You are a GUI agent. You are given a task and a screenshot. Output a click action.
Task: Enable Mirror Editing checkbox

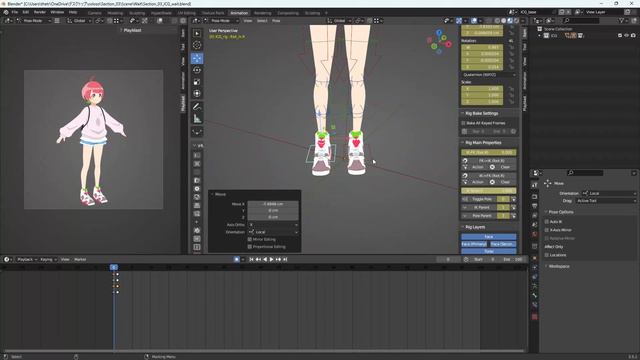coord(250,240)
